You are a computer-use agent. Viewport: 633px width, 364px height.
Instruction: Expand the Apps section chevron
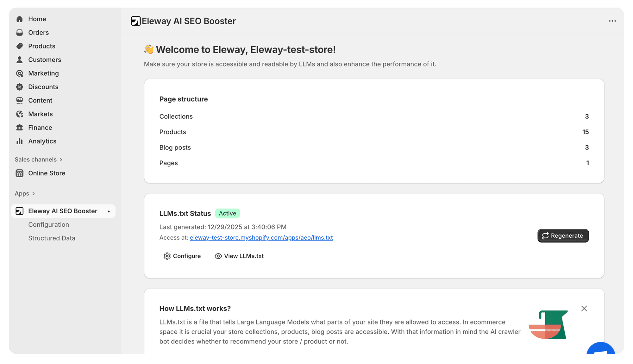pos(34,193)
